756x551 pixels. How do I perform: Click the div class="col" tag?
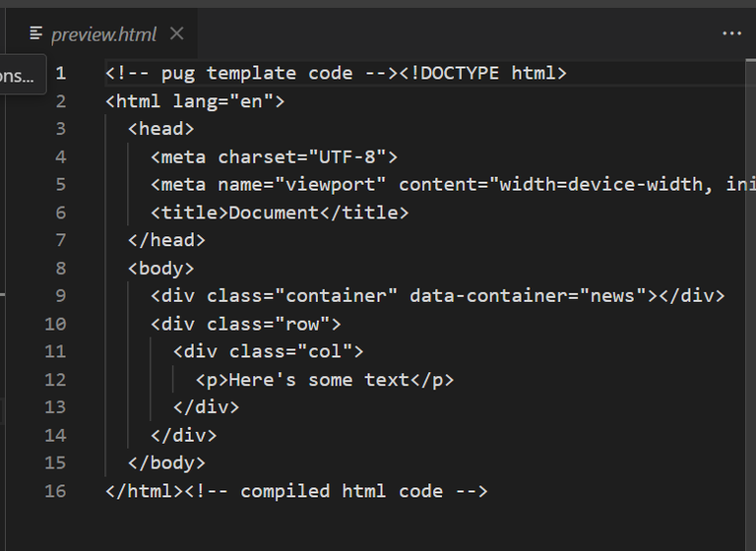pos(269,351)
